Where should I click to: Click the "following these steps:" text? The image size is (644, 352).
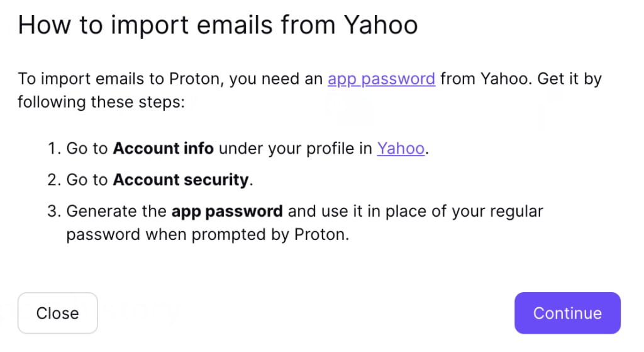click(101, 101)
